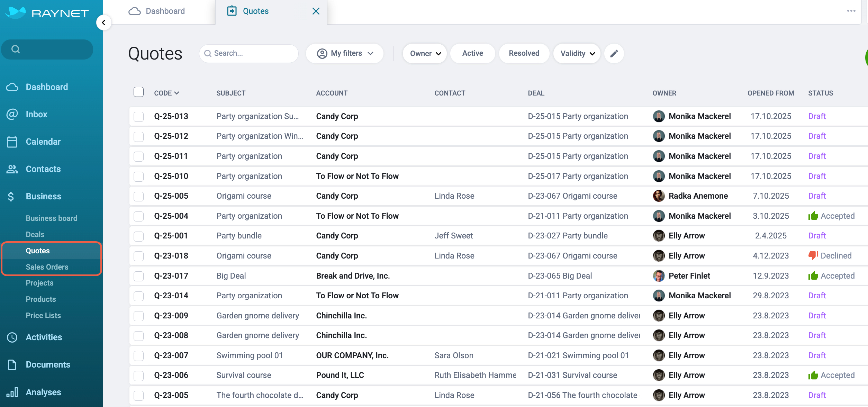Image resolution: width=868 pixels, height=407 pixels.
Task: Click the Inbox at-sign icon
Action: (x=12, y=114)
